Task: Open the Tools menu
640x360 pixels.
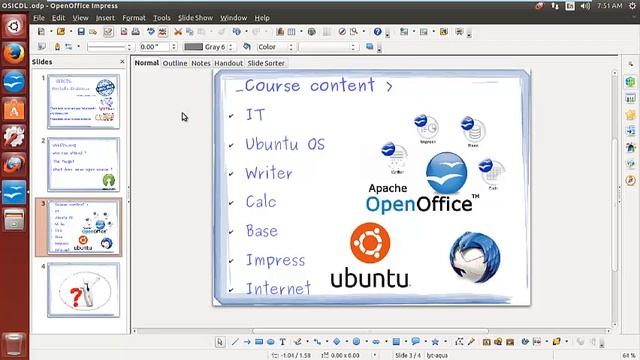Action: [162, 18]
